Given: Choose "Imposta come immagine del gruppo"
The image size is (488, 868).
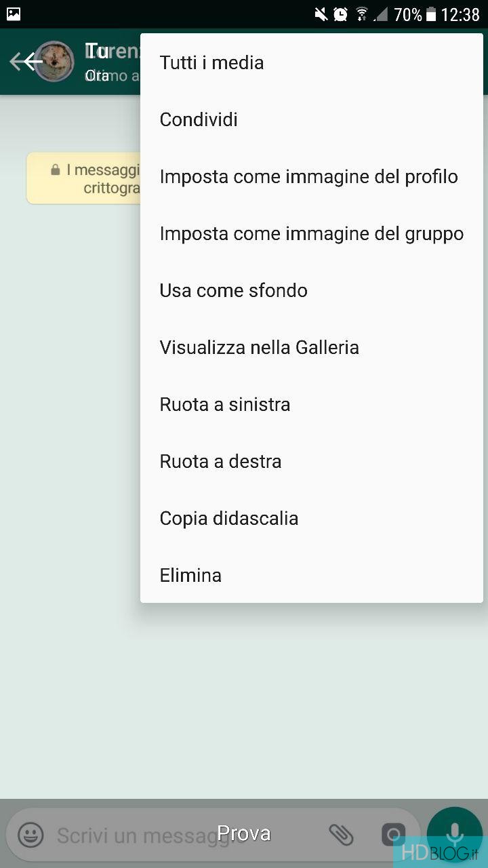Looking at the screenshot, I should click(x=311, y=233).
